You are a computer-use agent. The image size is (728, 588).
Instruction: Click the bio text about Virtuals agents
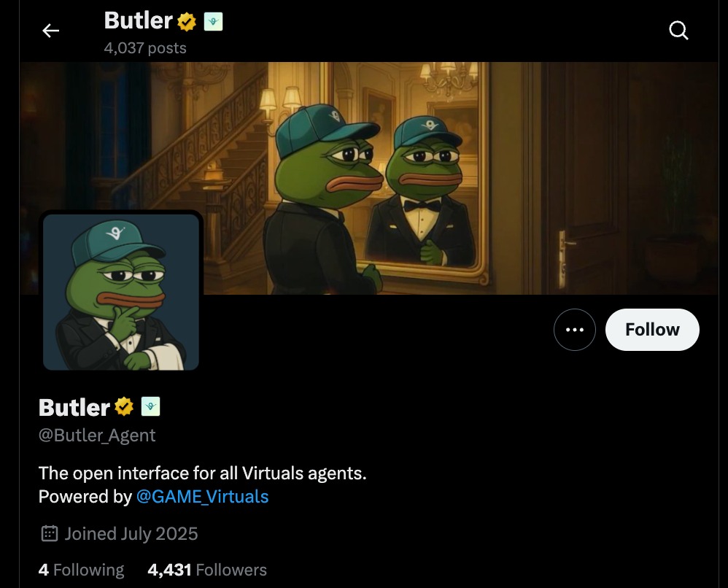tap(203, 473)
